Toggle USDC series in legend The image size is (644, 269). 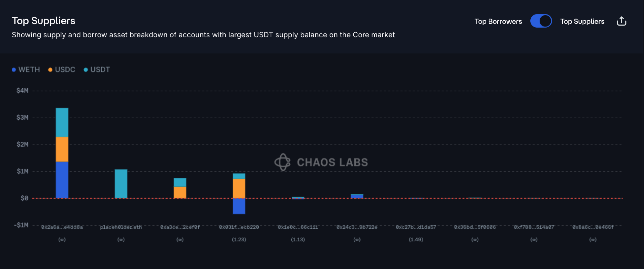(62, 70)
